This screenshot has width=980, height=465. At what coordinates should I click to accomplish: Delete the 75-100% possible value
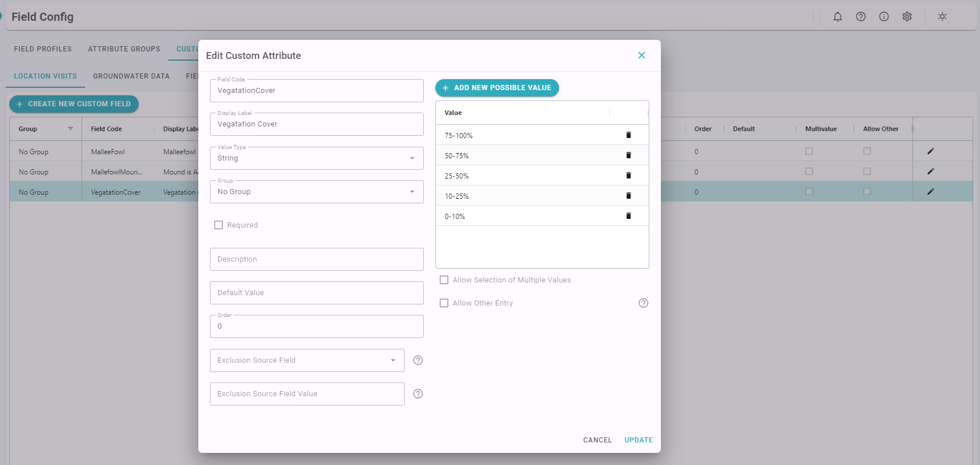(628, 135)
